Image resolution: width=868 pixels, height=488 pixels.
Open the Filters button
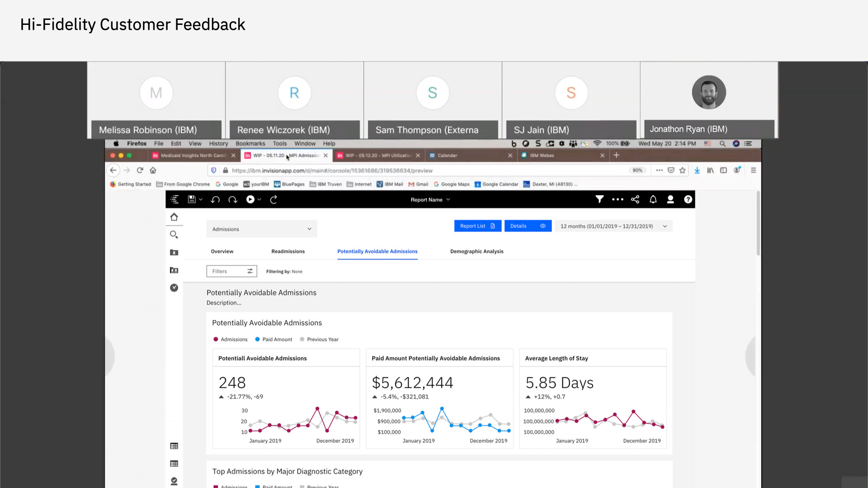coord(232,271)
